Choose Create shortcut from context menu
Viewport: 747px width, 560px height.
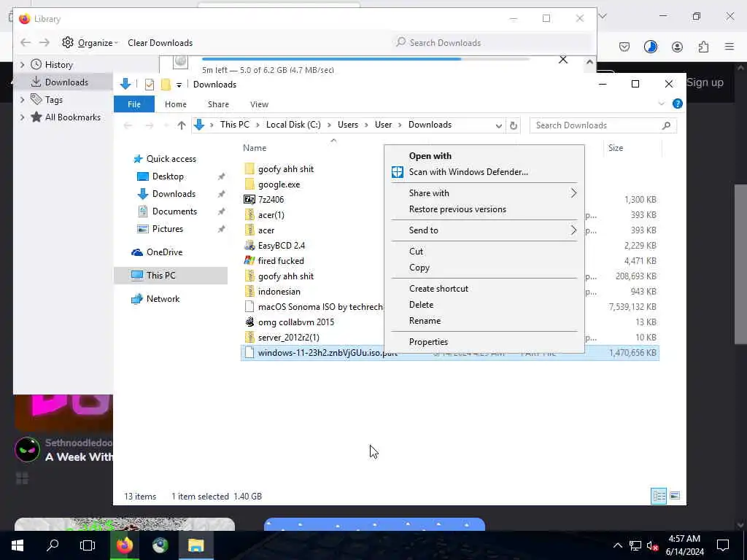[438, 289]
